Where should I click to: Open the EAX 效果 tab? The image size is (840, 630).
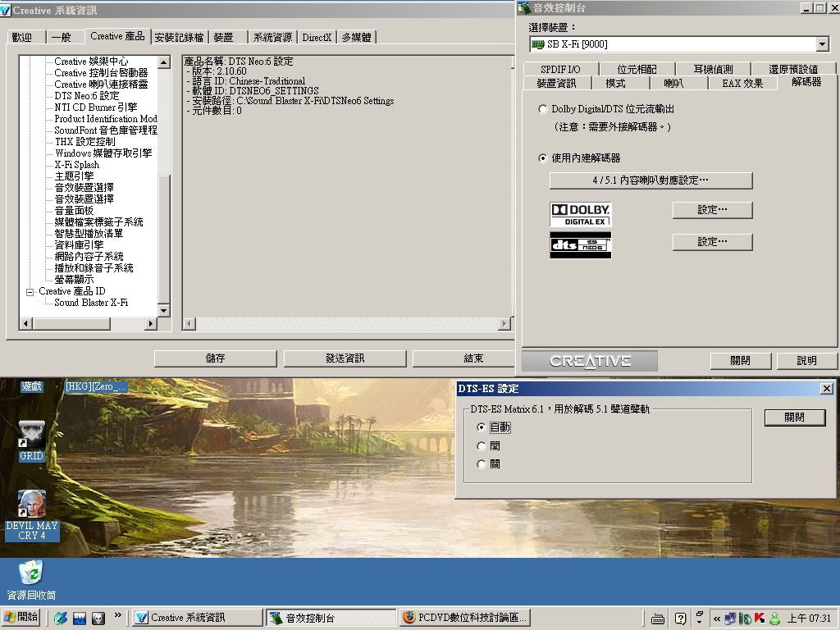[x=742, y=83]
